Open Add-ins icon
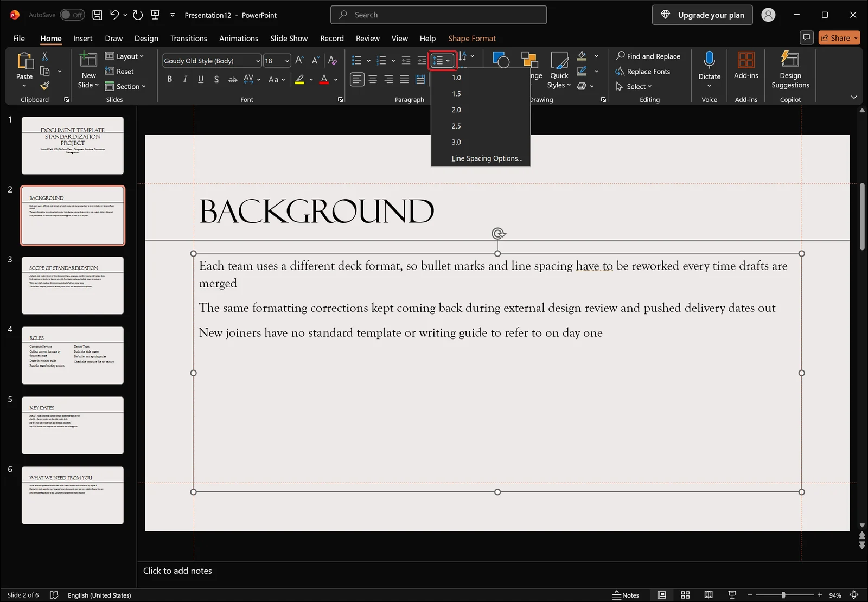Screen dimensions: 868x602 [746, 60]
